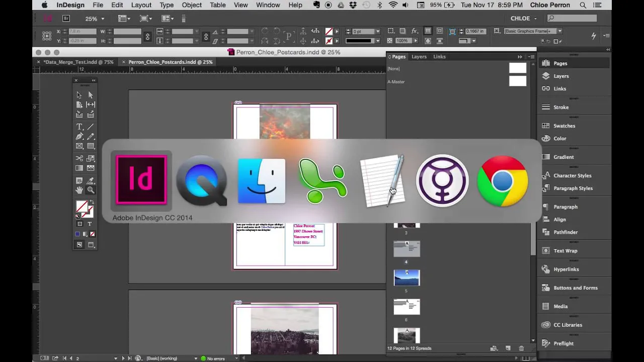
Task: Click the delete selected pages trash icon
Action: coord(521,348)
